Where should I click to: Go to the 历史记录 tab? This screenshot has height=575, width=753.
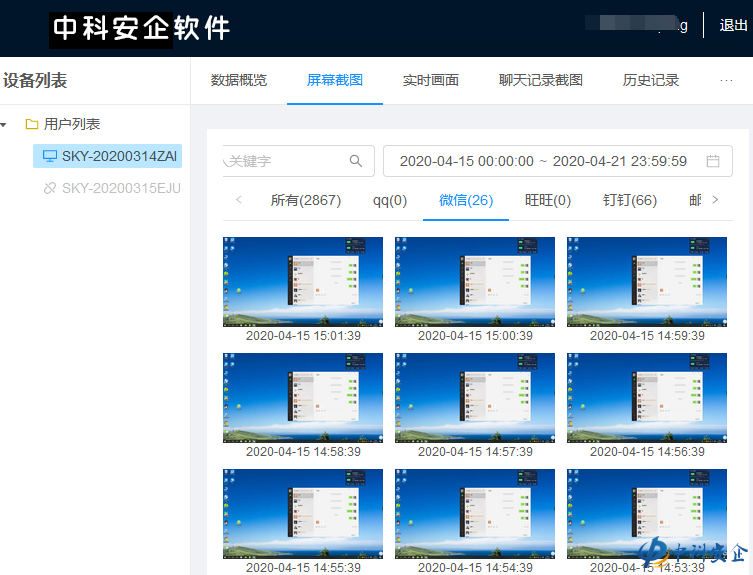tap(651, 81)
